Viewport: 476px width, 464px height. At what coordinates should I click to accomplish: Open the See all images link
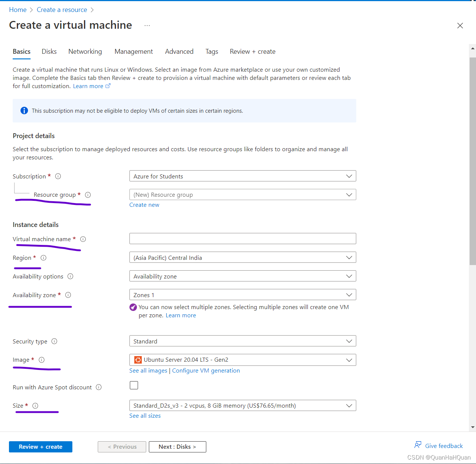148,370
